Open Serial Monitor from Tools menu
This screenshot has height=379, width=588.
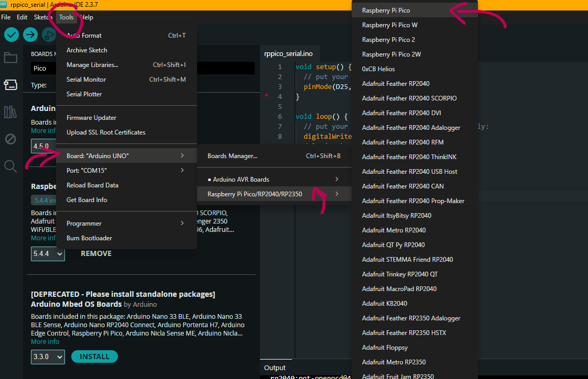[x=86, y=80]
